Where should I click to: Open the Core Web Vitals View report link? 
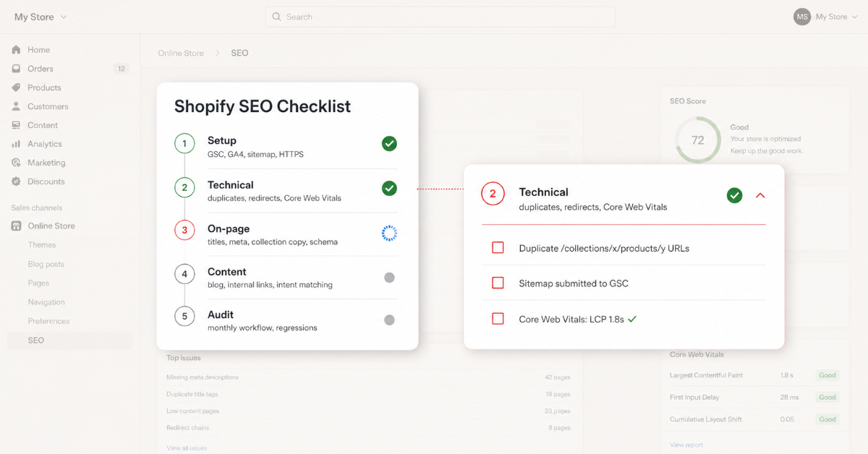[686, 445]
